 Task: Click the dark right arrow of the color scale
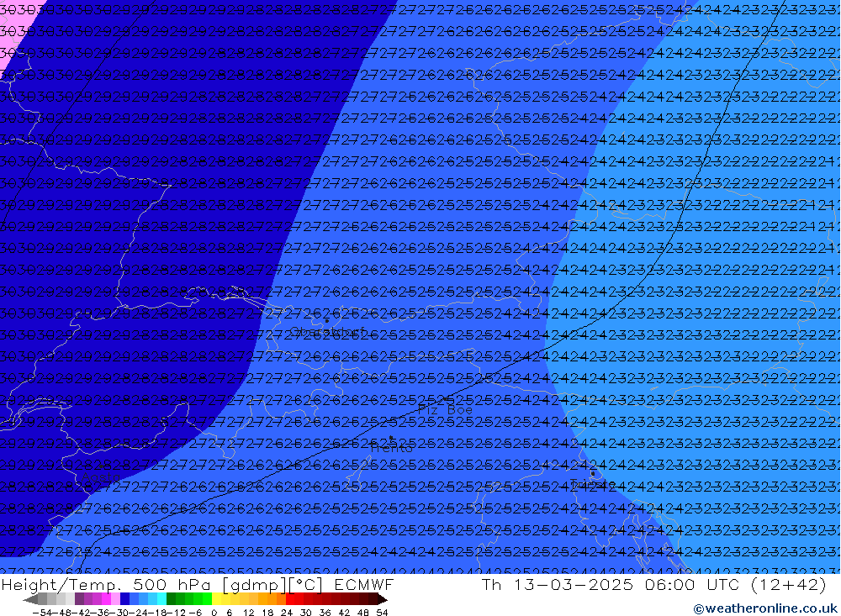(383, 599)
